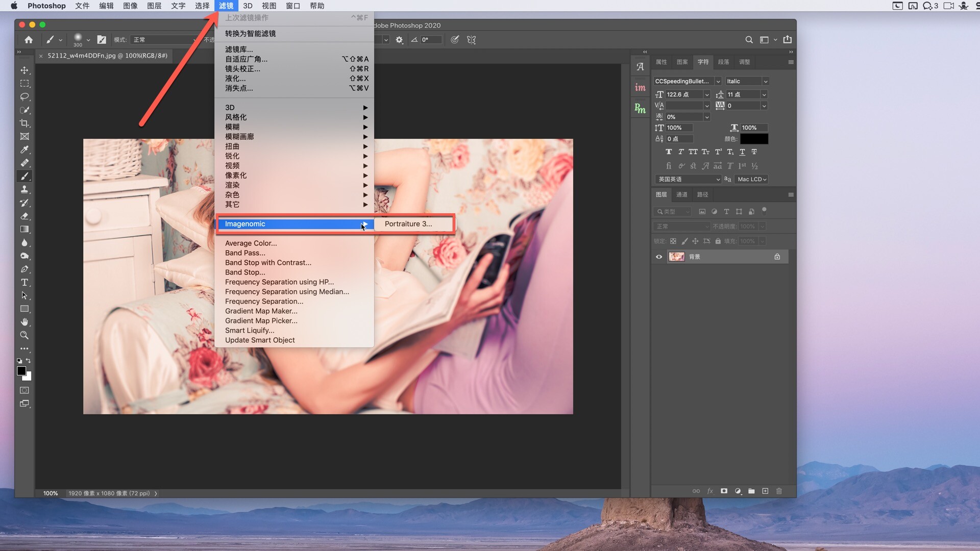
Task: Open Portraiture 3 submenu item
Action: (x=408, y=224)
